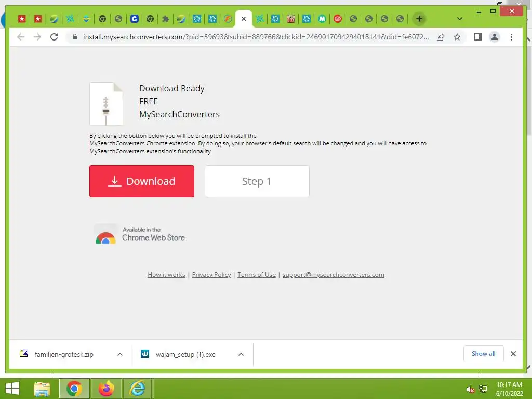This screenshot has height=399, width=532.
Task: View site security info via lock icon
Action: [x=75, y=37]
